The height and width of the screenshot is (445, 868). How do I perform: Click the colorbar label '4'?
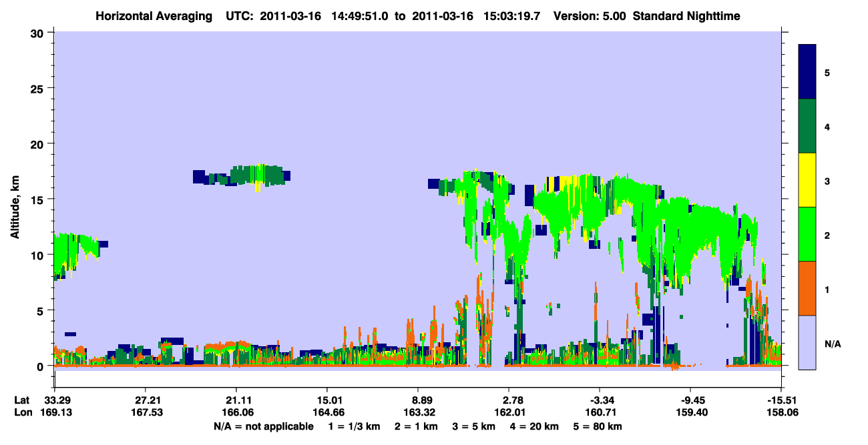point(827,126)
